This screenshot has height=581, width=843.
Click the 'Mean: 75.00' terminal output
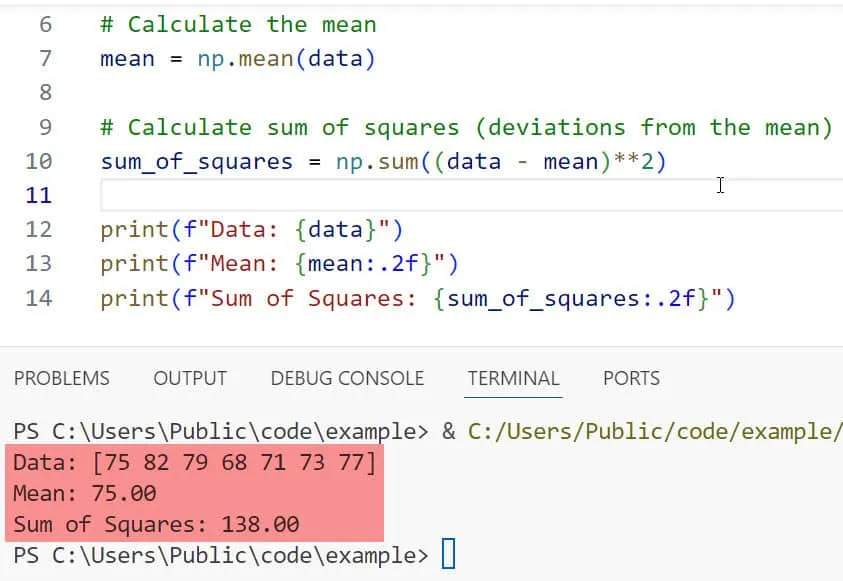click(85, 493)
